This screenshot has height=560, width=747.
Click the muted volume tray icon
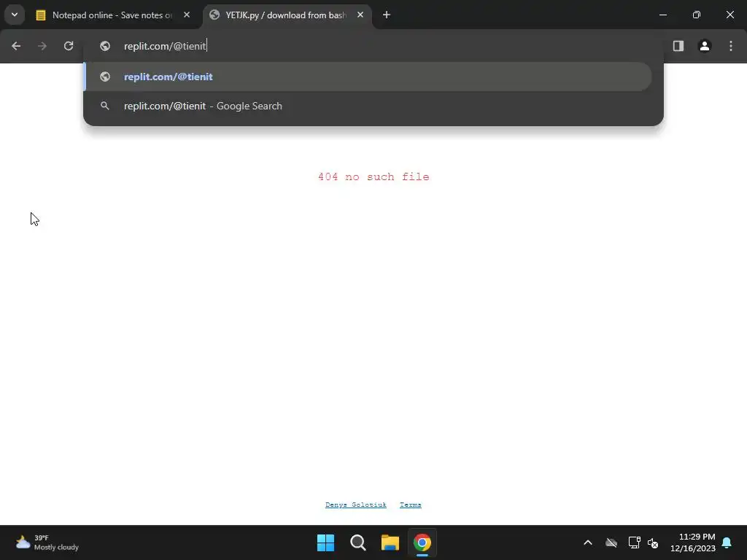coord(653,542)
